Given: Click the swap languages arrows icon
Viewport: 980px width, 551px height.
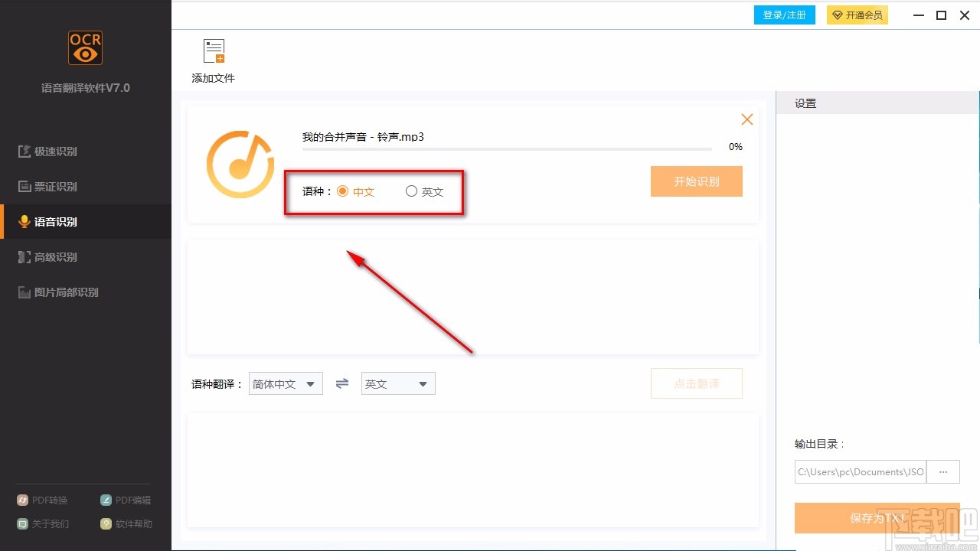Looking at the screenshot, I should 341,383.
